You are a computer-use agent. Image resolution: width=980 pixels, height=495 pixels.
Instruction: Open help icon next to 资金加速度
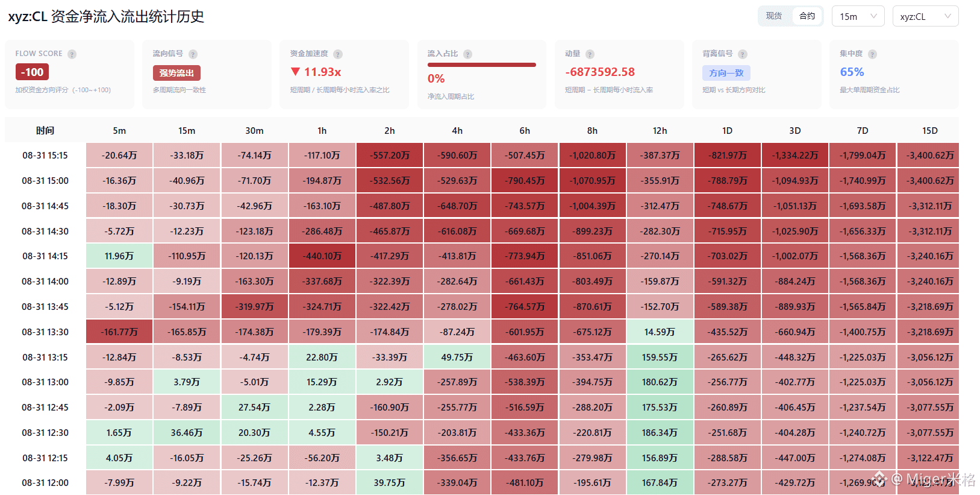(x=338, y=54)
